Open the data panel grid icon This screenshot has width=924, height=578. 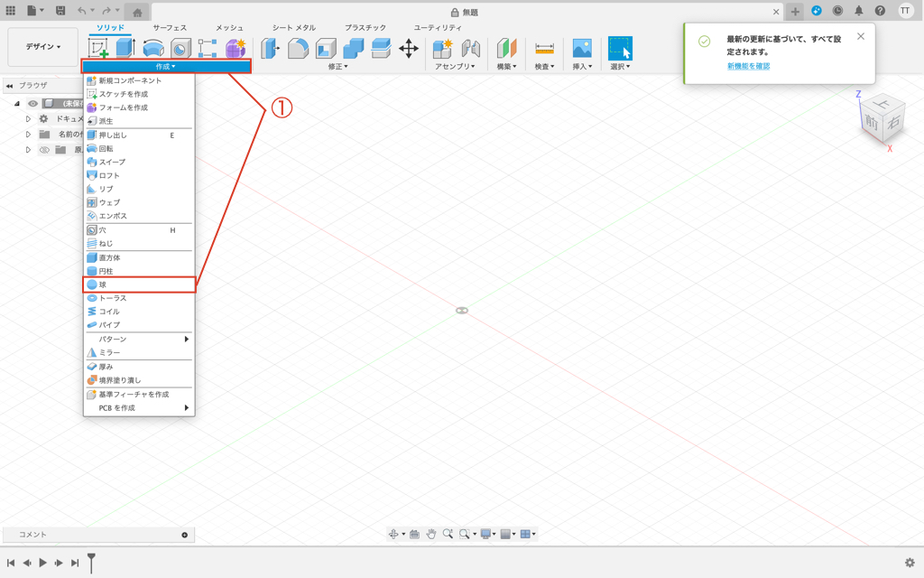tap(11, 11)
